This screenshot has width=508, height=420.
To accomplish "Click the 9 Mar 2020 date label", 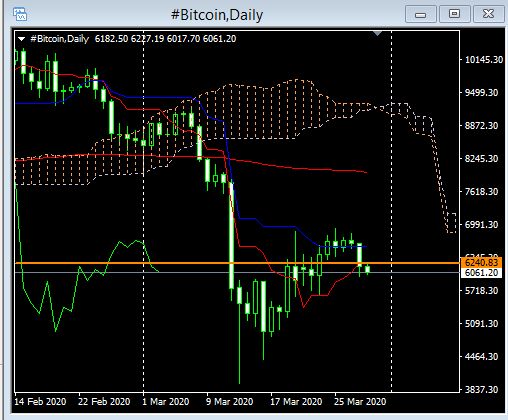I will (x=230, y=401).
